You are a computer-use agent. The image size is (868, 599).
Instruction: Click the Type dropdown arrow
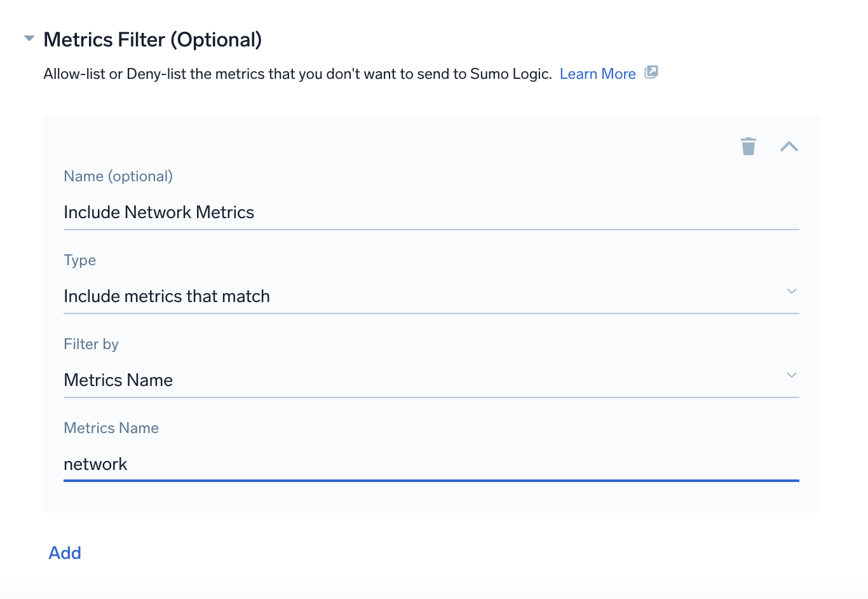point(791,291)
